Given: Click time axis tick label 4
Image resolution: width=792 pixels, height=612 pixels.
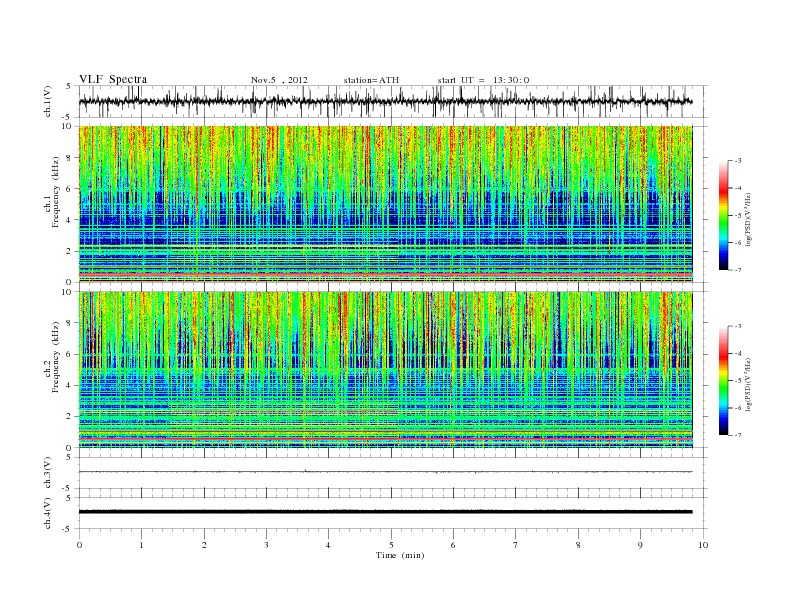Looking at the screenshot, I should [328, 545].
